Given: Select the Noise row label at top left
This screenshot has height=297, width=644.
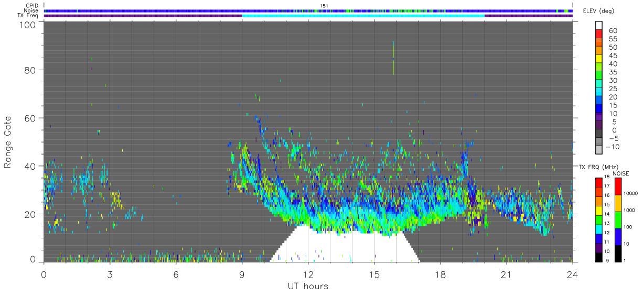Looking at the screenshot, I should [31, 10].
